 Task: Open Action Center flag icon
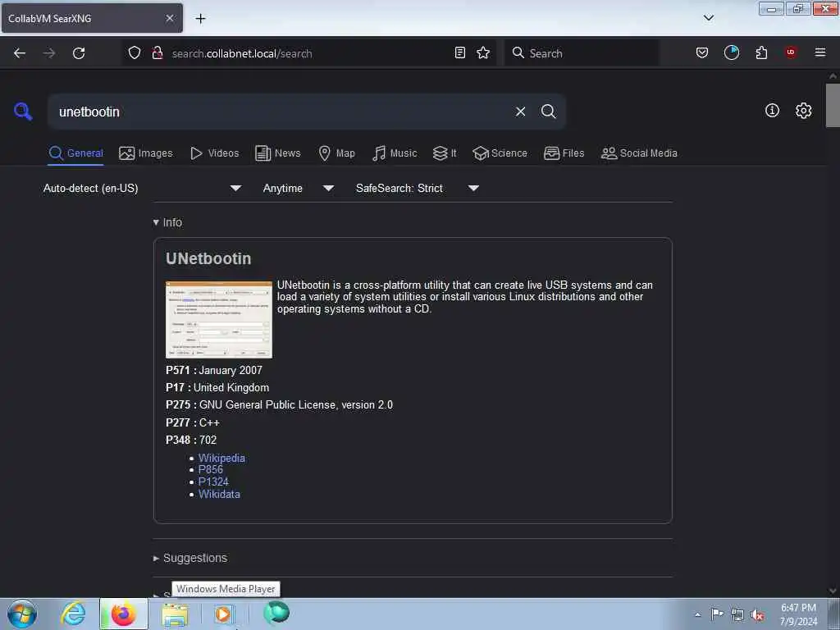[x=717, y=614]
